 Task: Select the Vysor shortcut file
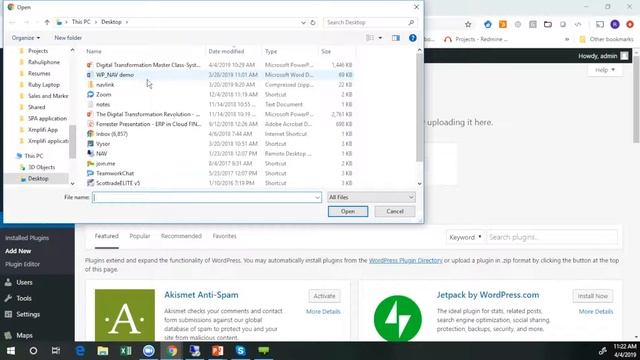(103, 144)
